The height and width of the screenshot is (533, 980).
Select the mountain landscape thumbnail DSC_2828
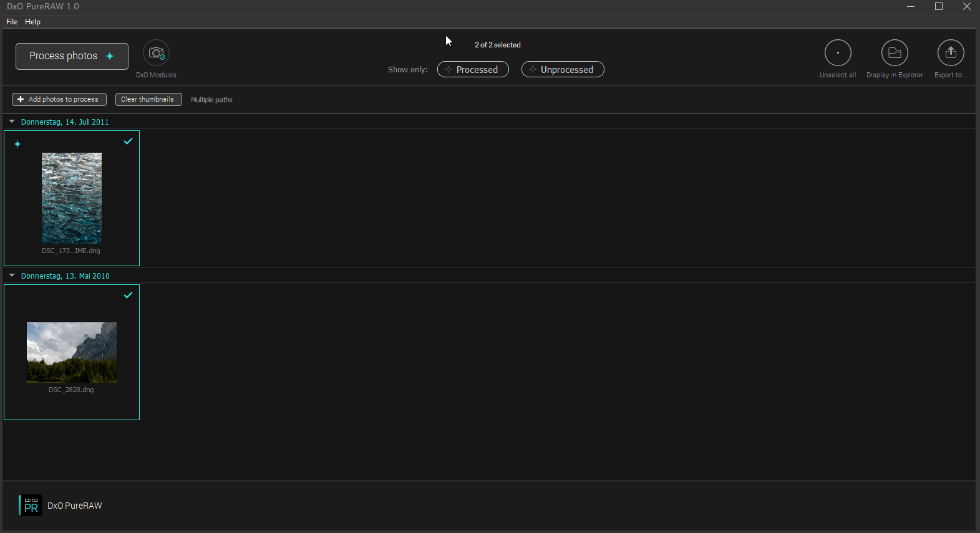pos(72,352)
